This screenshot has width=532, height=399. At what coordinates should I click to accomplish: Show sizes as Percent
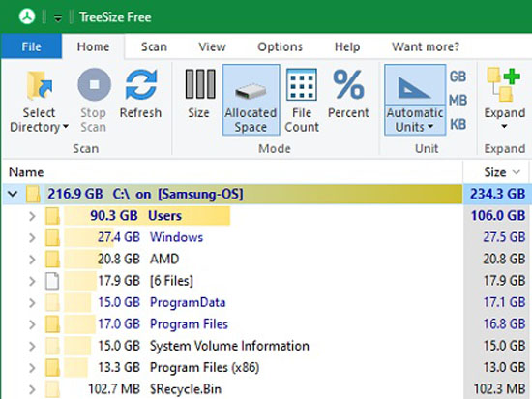point(348,84)
